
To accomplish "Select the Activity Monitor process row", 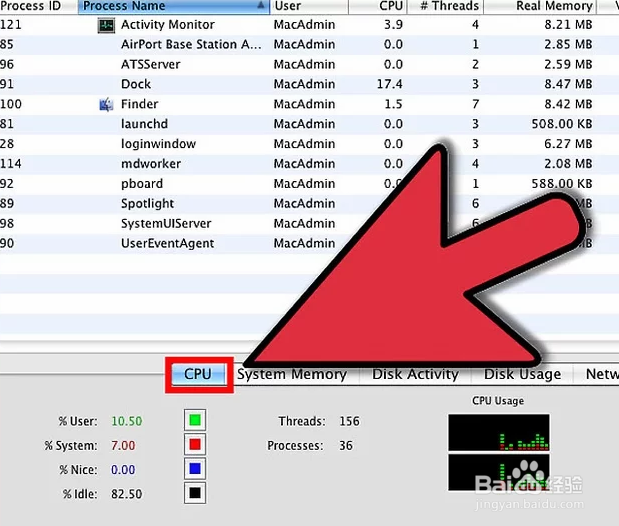I will pyautogui.click(x=310, y=25).
